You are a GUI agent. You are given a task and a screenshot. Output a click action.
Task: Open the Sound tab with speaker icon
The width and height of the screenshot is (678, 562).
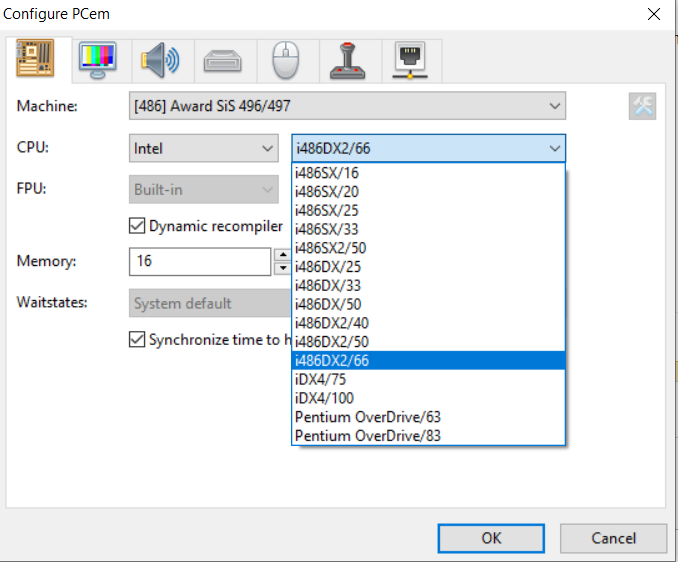click(160, 60)
